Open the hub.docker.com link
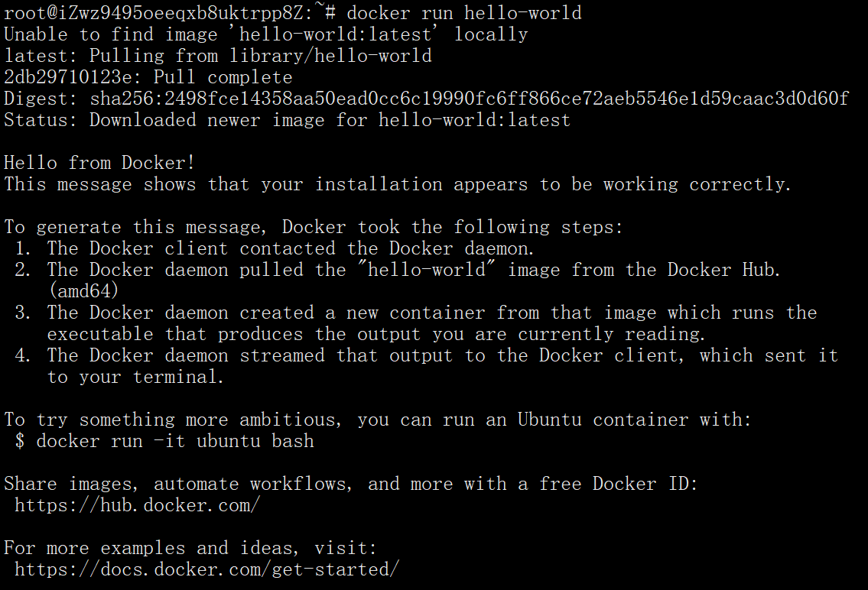This screenshot has height=590, width=868. 138,505
